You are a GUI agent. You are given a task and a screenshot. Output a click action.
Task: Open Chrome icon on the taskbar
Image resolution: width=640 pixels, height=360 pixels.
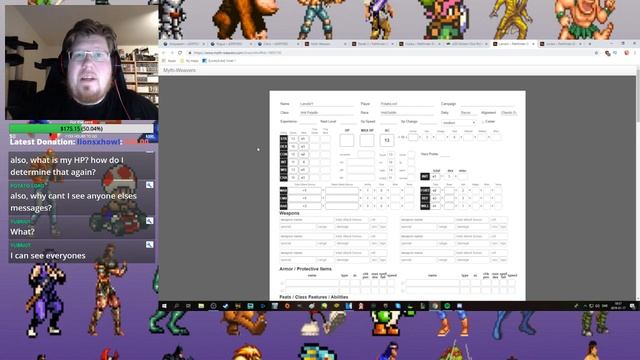click(435, 306)
